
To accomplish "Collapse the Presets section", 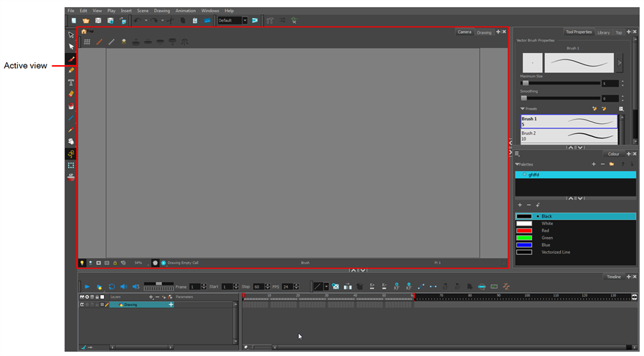I will point(524,109).
